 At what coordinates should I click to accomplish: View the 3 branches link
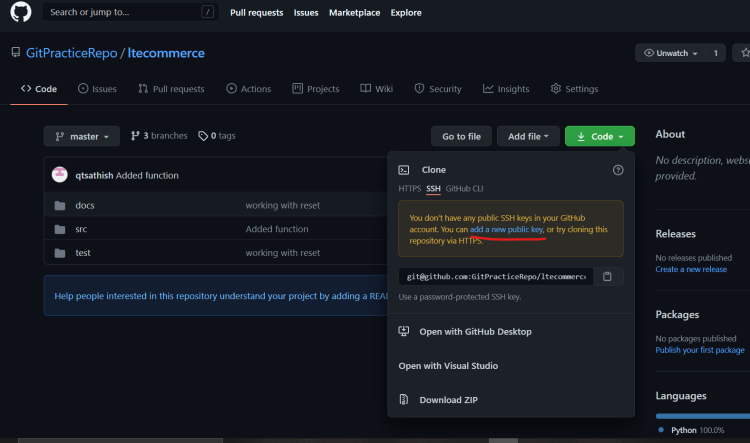[159, 136]
